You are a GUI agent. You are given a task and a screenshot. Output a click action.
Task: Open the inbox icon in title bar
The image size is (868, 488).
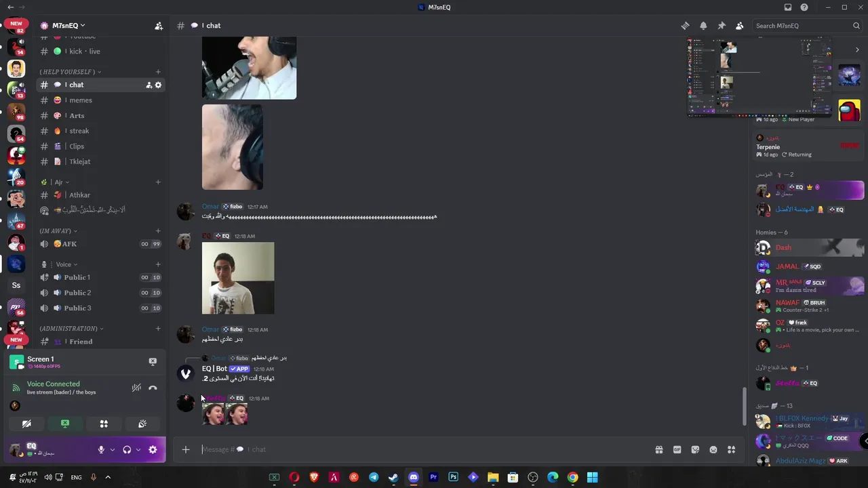tap(787, 7)
